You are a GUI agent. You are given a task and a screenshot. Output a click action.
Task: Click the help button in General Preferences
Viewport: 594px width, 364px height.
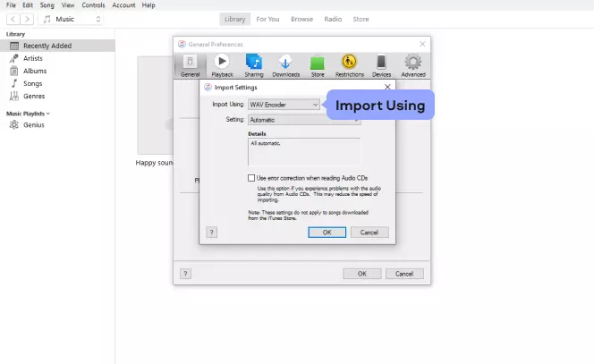pyautogui.click(x=185, y=274)
